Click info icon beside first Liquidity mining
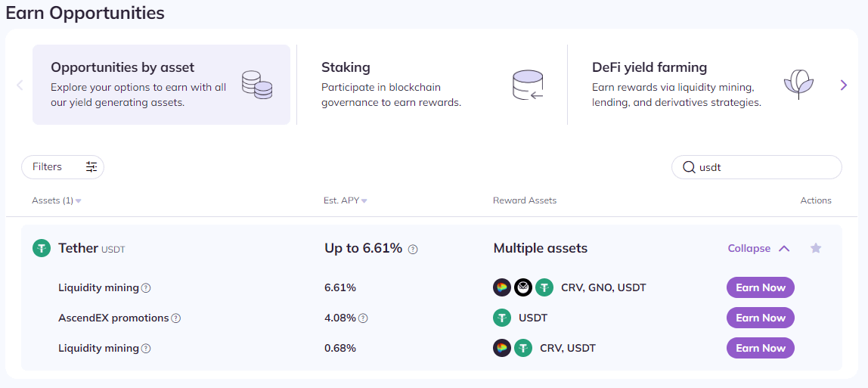The image size is (868, 388). [x=146, y=288]
